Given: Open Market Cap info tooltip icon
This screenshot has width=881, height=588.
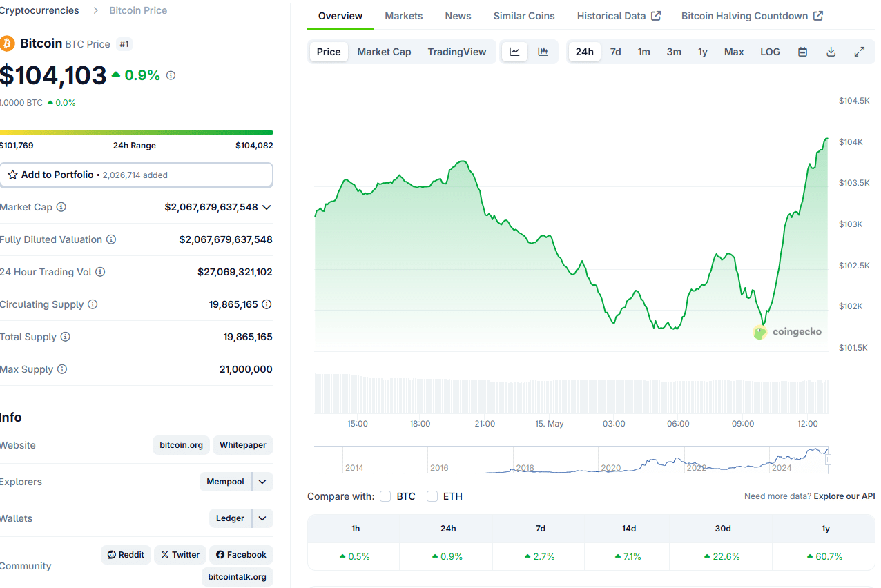Looking at the screenshot, I should (x=61, y=207).
